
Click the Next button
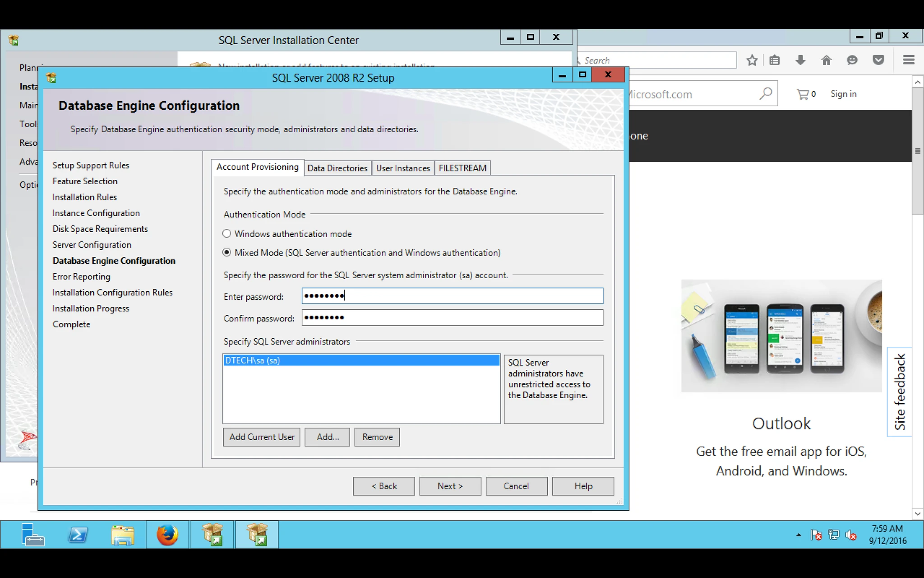[450, 486]
